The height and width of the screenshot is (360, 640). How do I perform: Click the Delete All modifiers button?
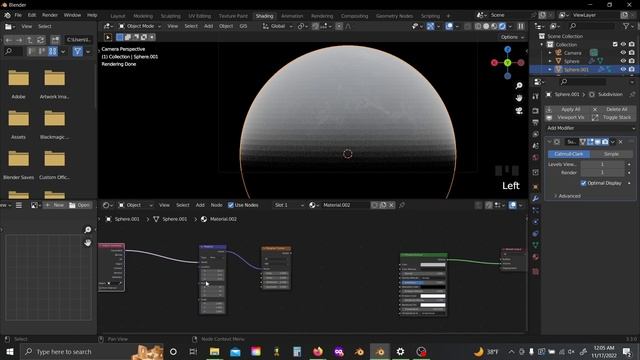[x=613, y=109]
